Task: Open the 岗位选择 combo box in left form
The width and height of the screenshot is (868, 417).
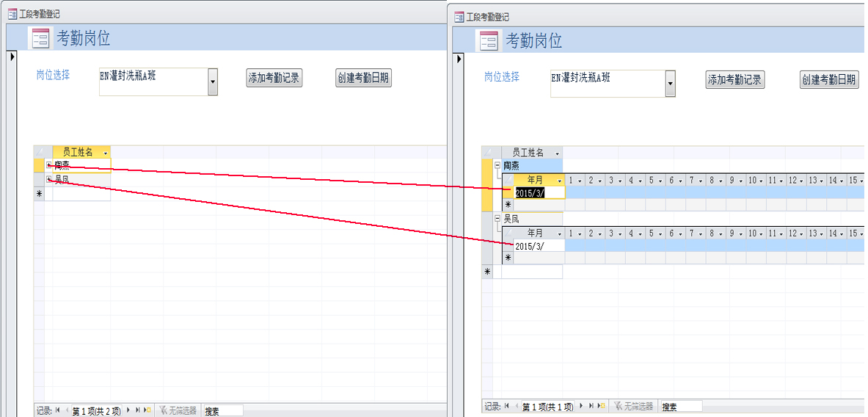Action: [213, 82]
